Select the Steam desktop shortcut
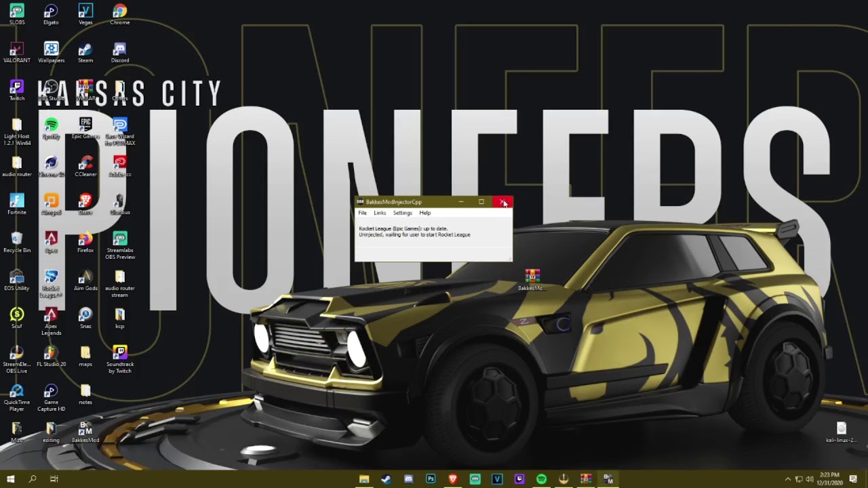This screenshot has width=868, height=488. [x=85, y=52]
